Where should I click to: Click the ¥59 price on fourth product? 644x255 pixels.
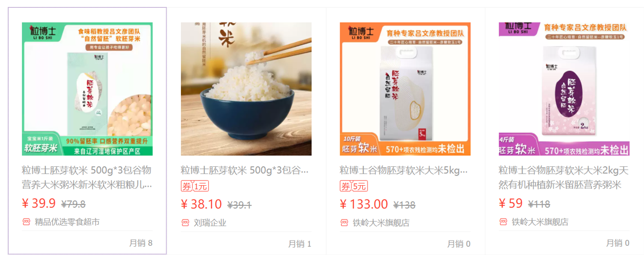coord(511,204)
